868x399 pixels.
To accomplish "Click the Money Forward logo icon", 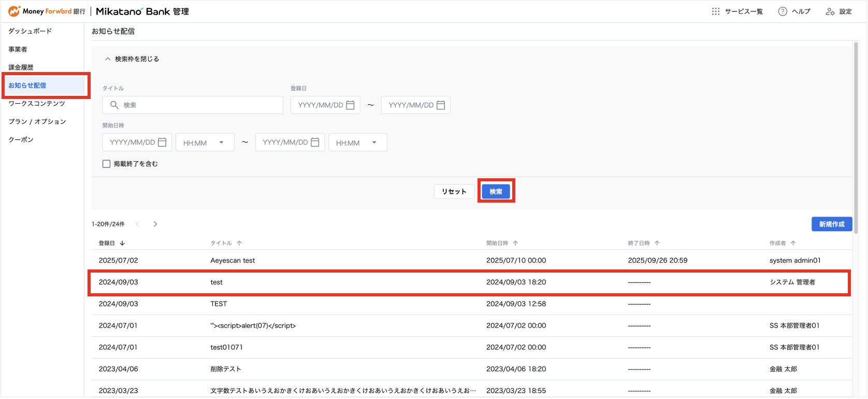I will click(14, 11).
